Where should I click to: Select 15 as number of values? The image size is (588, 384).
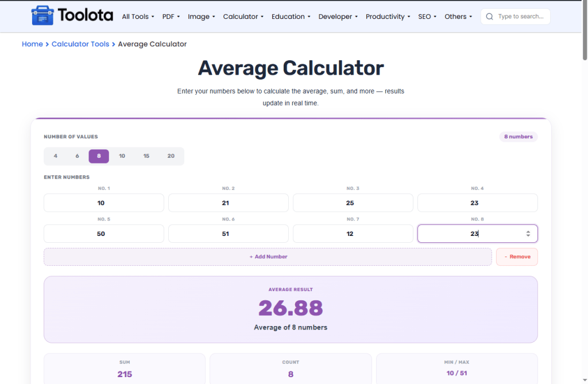146,156
